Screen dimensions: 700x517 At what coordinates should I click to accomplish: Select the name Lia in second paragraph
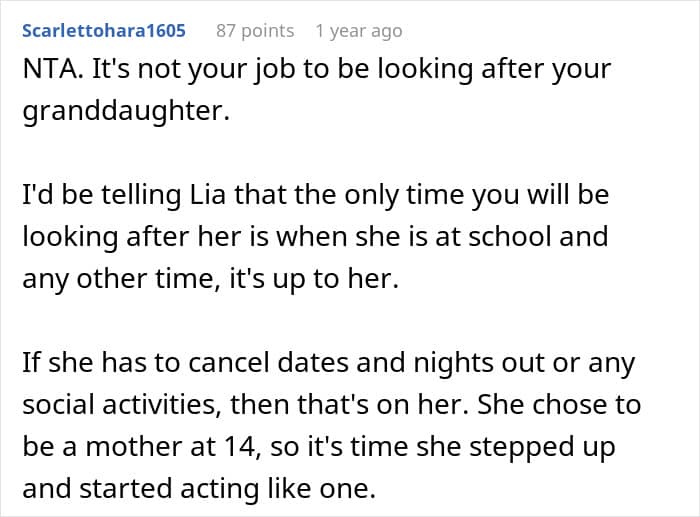(x=208, y=195)
